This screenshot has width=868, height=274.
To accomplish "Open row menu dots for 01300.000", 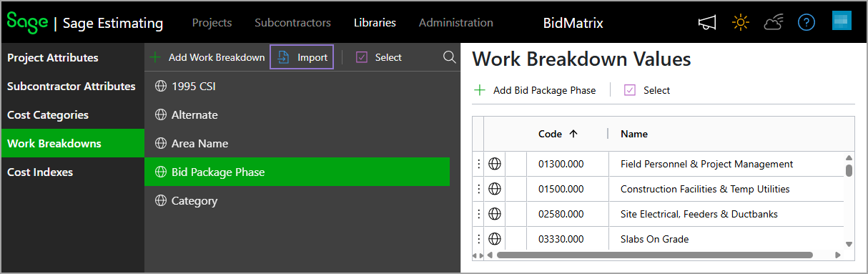I will click(478, 164).
